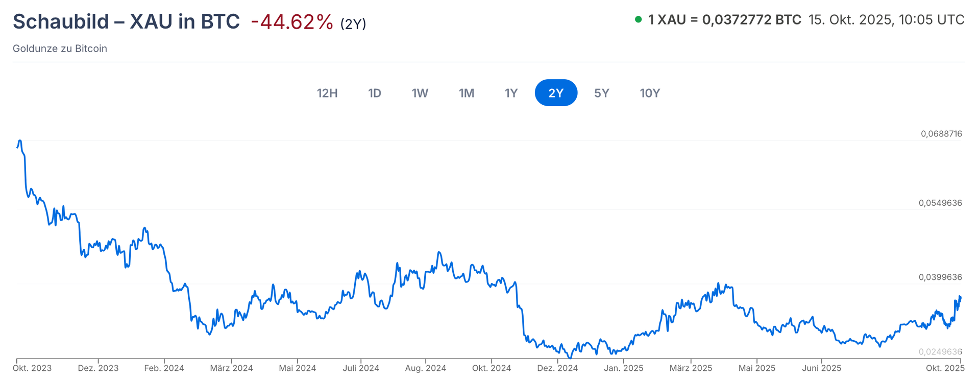Click the current XAU to BTC rate

[x=724, y=20]
